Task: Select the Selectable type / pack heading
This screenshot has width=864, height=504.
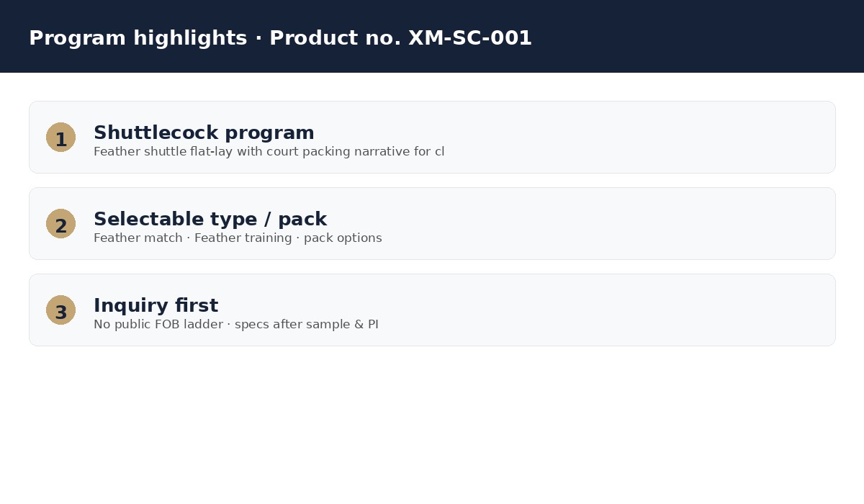Action: tap(210, 220)
